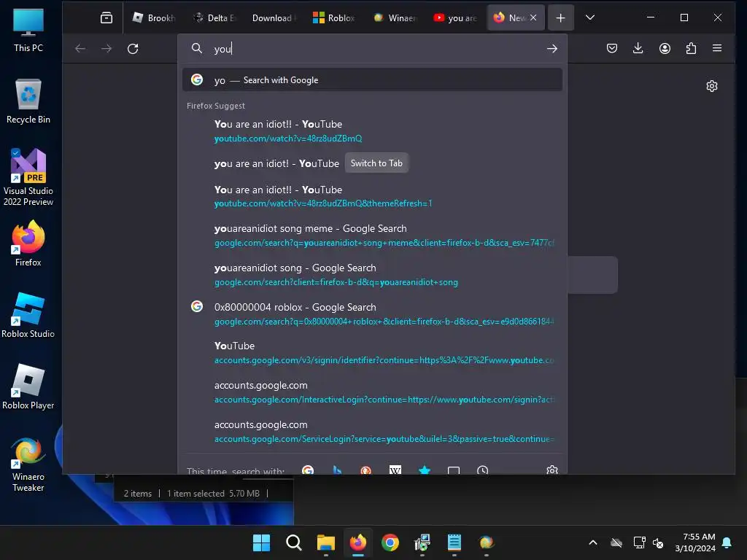Switch to the Download tab
This screenshot has height=560, width=747.
(275, 18)
